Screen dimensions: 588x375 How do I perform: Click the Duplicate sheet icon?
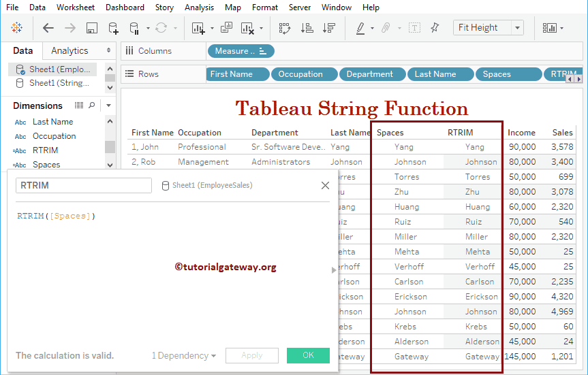tap(226, 28)
